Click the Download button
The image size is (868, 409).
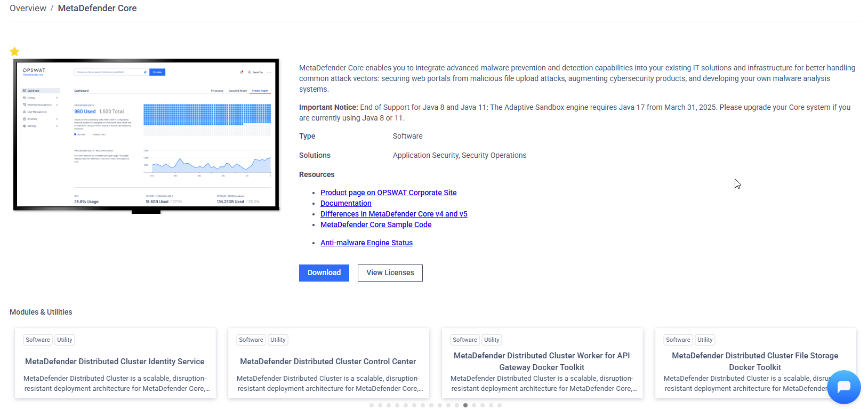(324, 272)
